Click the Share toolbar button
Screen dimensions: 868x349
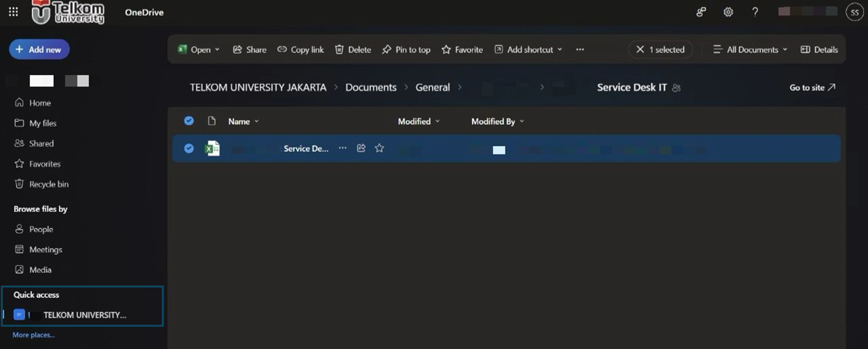(x=250, y=49)
